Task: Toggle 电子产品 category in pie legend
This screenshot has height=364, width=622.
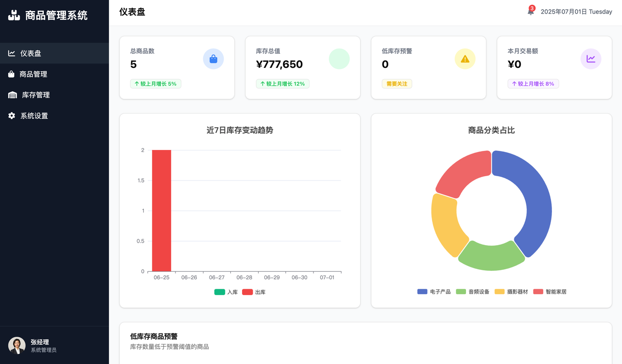Action: coord(434,292)
